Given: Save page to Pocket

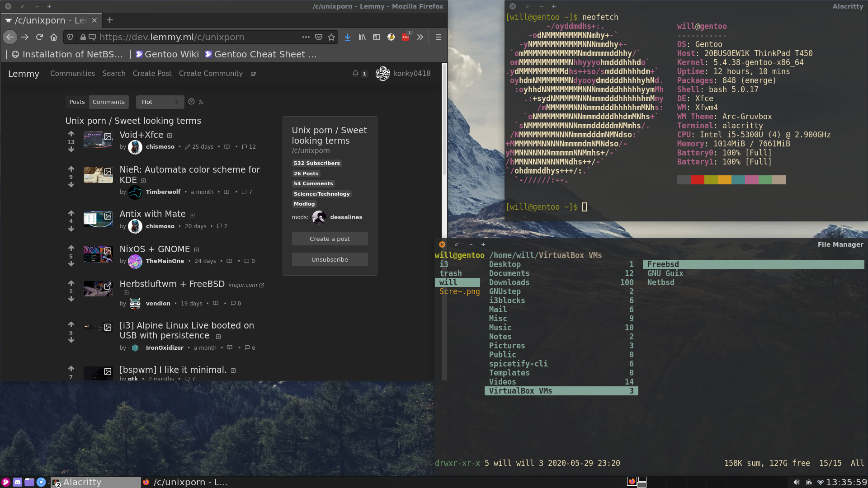Looking at the screenshot, I should click(x=319, y=37).
